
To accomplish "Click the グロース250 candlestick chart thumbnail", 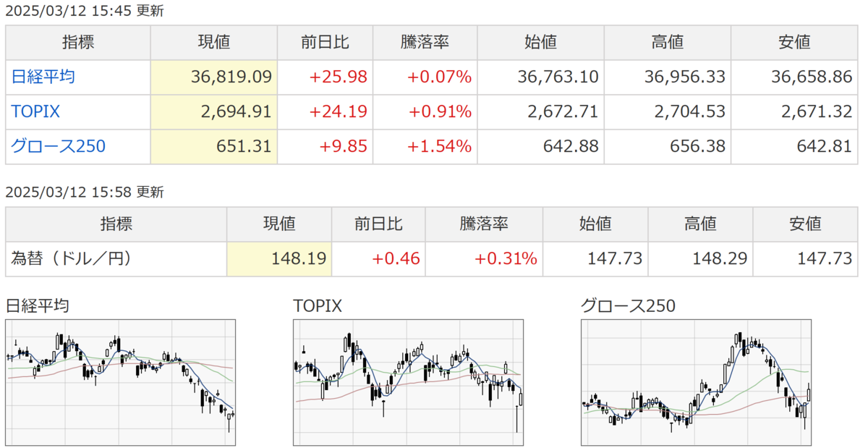I will (696, 383).
